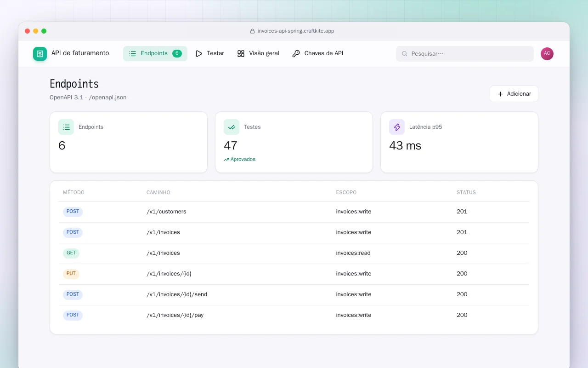The height and width of the screenshot is (368, 588).
Task: Open the Chaves de API tab
Action: [318, 53]
